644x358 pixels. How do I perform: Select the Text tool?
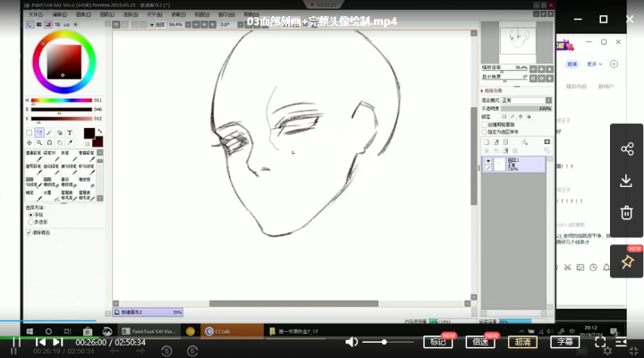pyautogui.click(x=70, y=132)
